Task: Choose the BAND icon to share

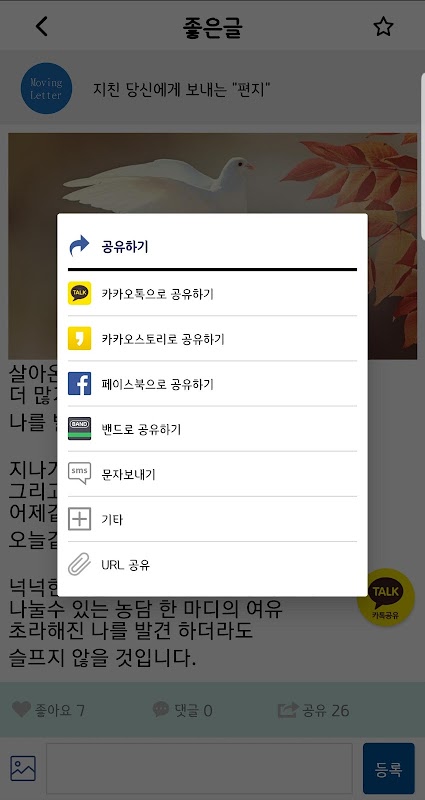Action: tap(80, 429)
